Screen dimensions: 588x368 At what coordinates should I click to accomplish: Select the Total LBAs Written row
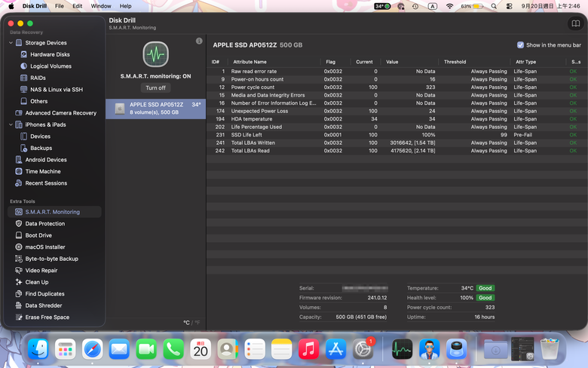tap(397, 143)
